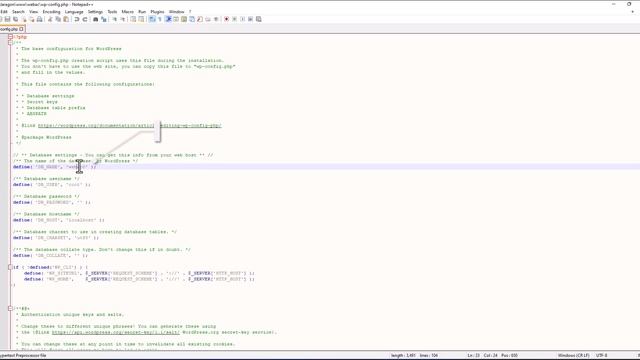Viewport: 640px width, 360px height.
Task: Toggle the Document Map panel icon
Action: point(184,19)
